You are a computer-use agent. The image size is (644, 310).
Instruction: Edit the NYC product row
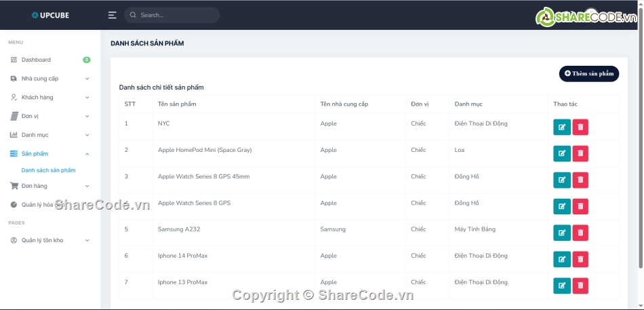click(x=562, y=127)
